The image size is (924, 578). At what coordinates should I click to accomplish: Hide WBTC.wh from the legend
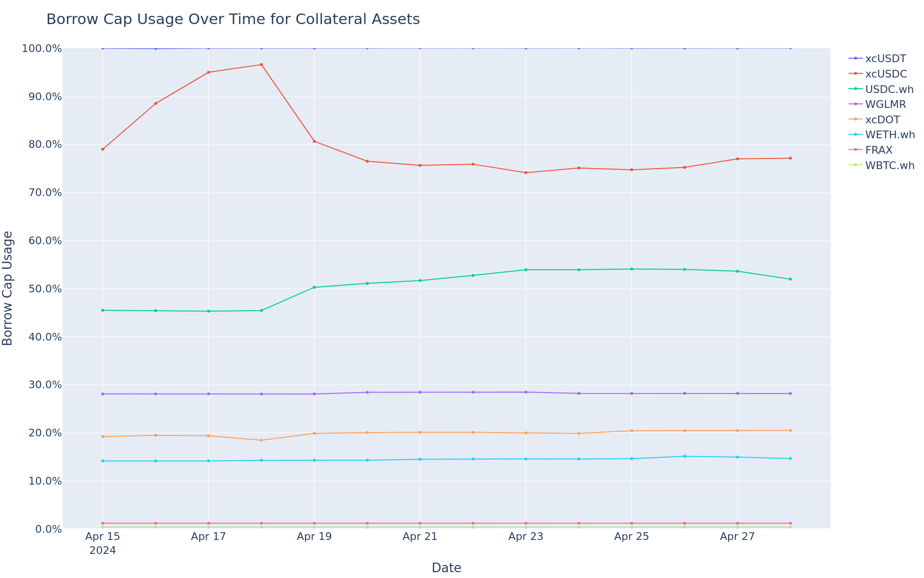(x=889, y=166)
